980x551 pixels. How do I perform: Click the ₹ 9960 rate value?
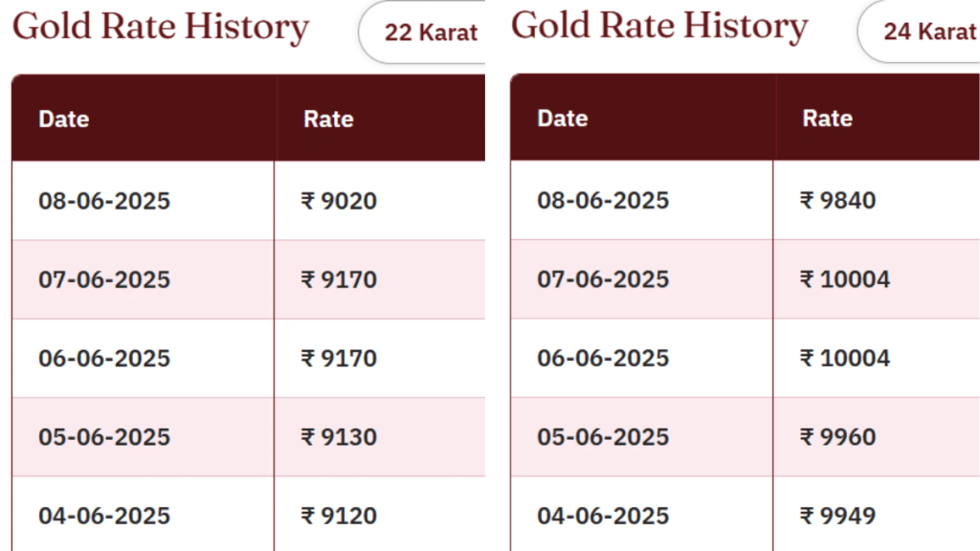tap(837, 436)
